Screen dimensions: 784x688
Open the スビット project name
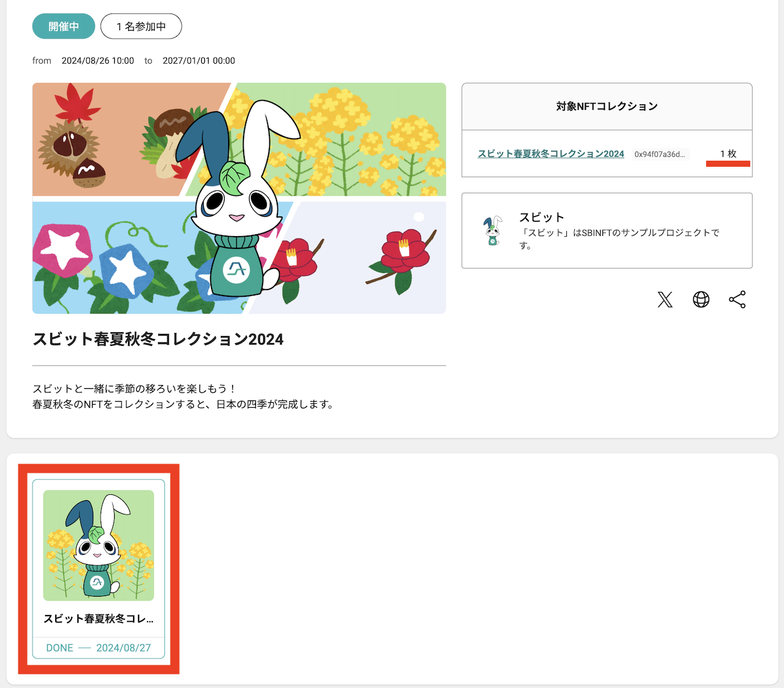point(542,217)
